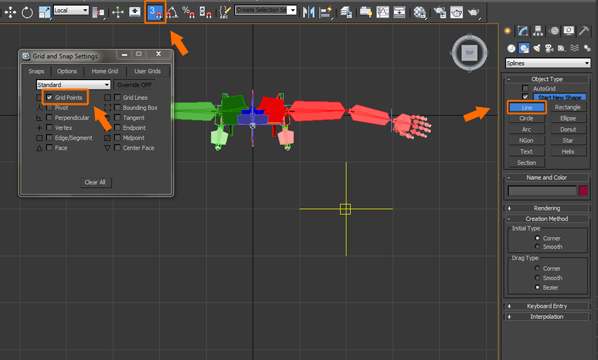
Task: Click the Override OFF button
Action: [x=134, y=85]
